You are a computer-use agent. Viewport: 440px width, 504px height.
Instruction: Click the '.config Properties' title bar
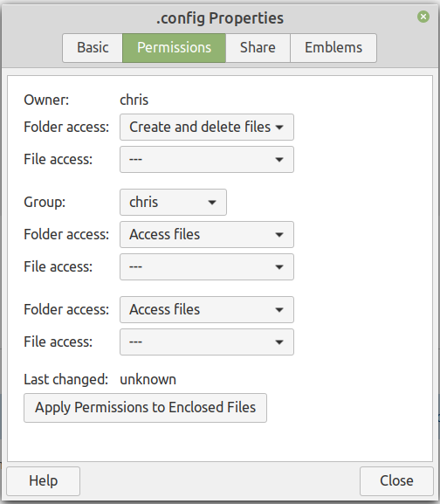point(220,18)
